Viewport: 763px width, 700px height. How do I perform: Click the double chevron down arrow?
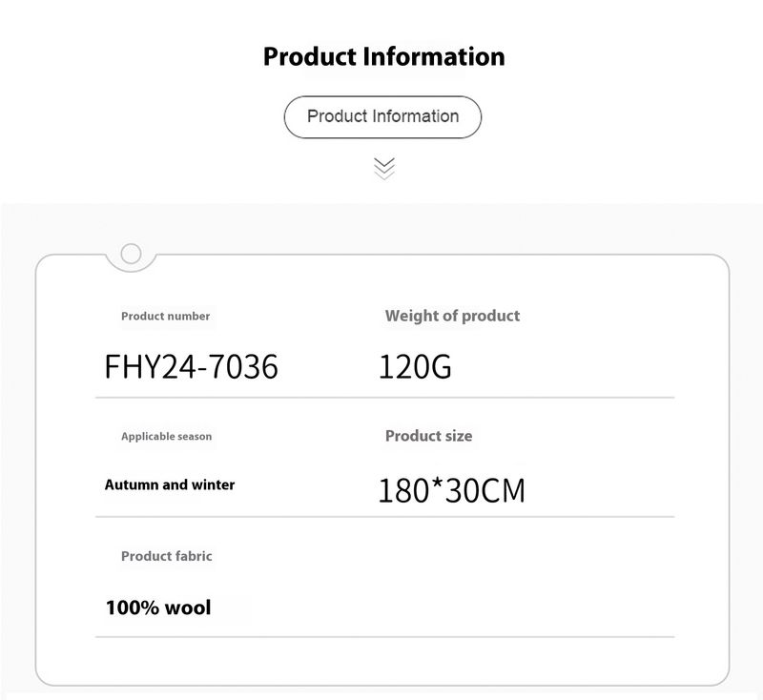coord(383,169)
